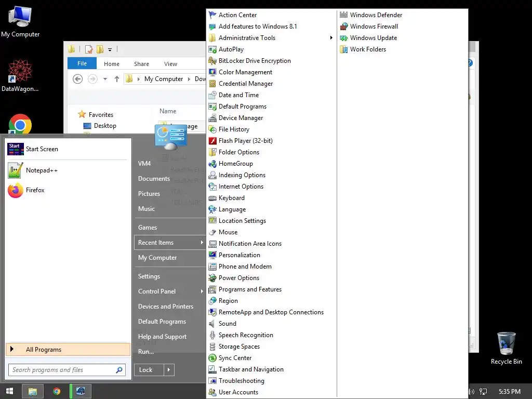The image size is (532, 399).
Task: Click the Windows Firewall icon
Action: [x=344, y=26]
